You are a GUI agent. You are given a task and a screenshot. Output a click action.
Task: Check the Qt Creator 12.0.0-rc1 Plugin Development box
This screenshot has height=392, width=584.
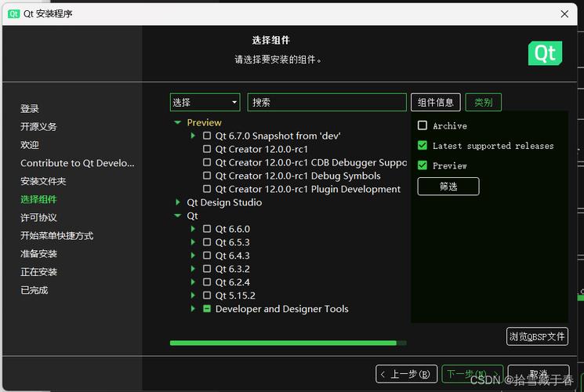tap(207, 189)
